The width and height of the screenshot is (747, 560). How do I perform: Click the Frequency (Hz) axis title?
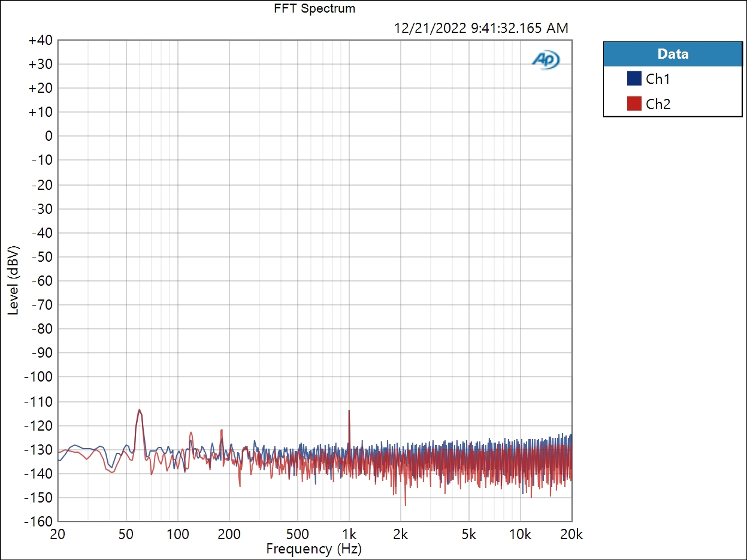(x=314, y=548)
